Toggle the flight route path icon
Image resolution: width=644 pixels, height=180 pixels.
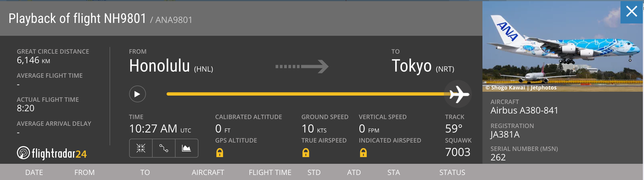coord(164,148)
